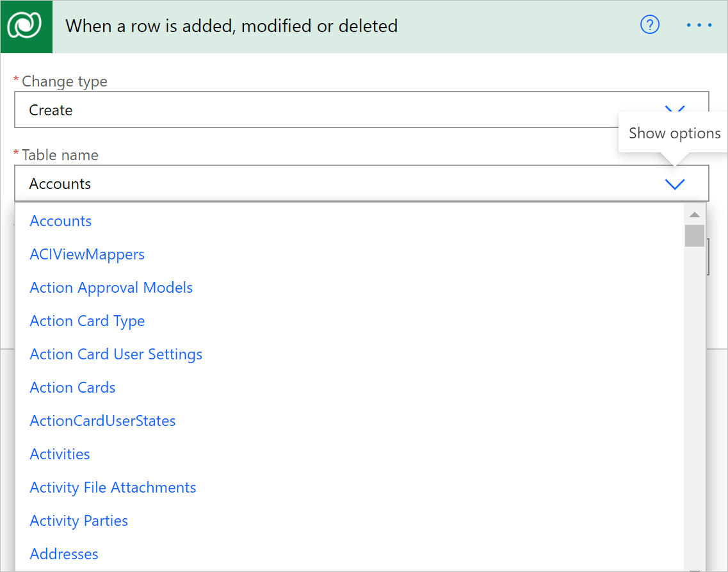The height and width of the screenshot is (572, 728).
Task: Click the scrollbar up arrow
Action: click(x=695, y=215)
